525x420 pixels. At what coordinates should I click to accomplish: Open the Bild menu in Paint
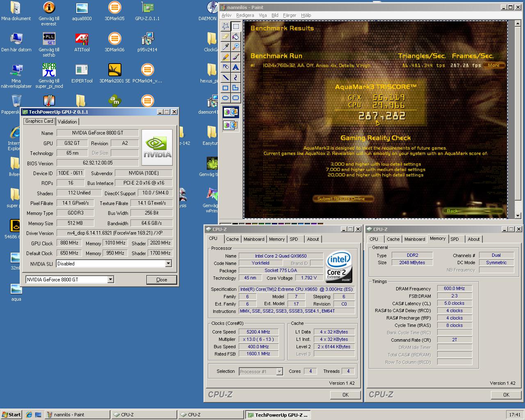pyautogui.click(x=275, y=15)
